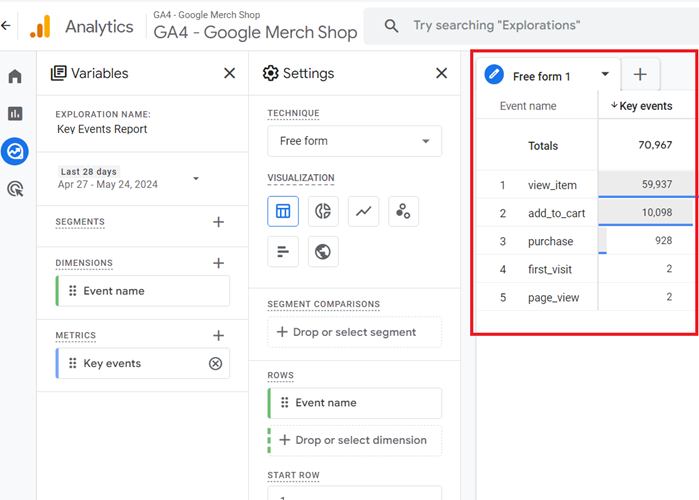Close the Settings panel
Screen dimensions: 699x500
[x=442, y=73]
